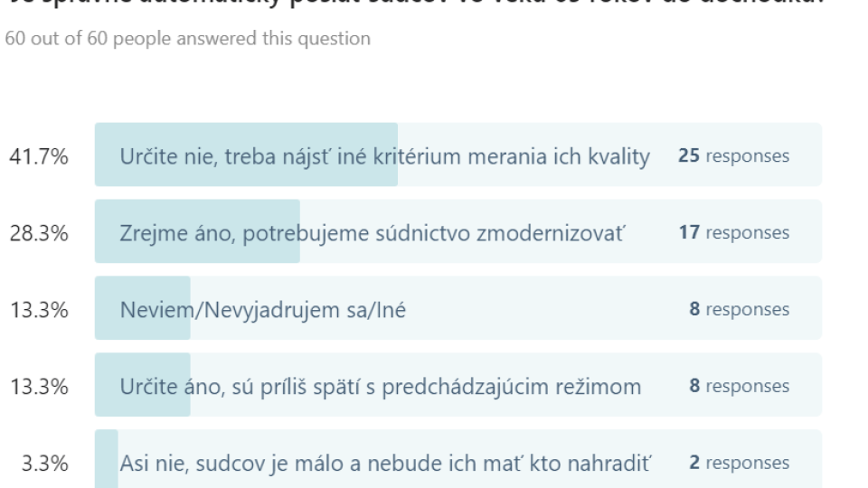This screenshot has height=488, width=868.
Task: Click the 3.3% percentage label
Action: click(45, 463)
